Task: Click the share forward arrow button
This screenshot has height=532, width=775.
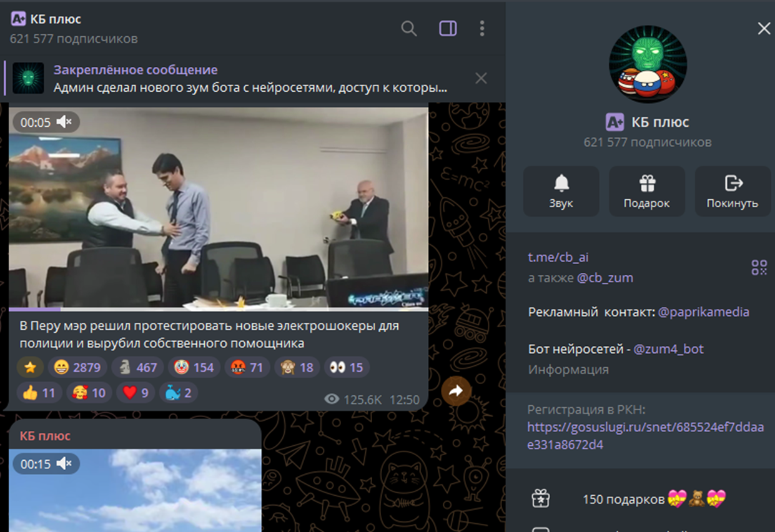Action: coord(457,392)
